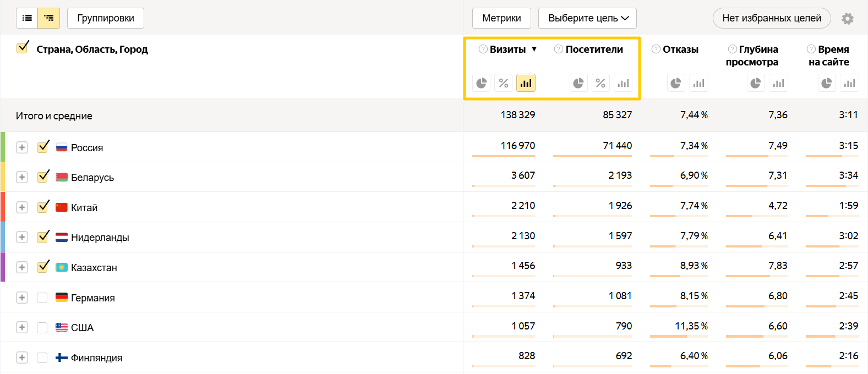Image resolution: width=868 pixels, height=374 pixels.
Task: Click the Нет избранных целей button
Action: coord(771,18)
